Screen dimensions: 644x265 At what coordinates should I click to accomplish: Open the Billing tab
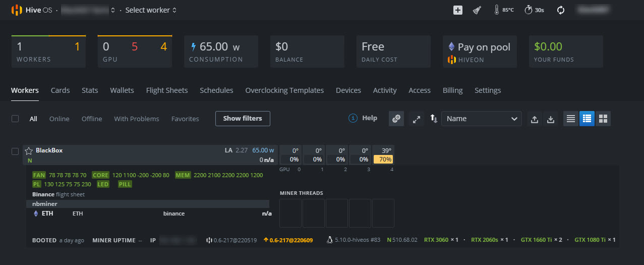[452, 90]
